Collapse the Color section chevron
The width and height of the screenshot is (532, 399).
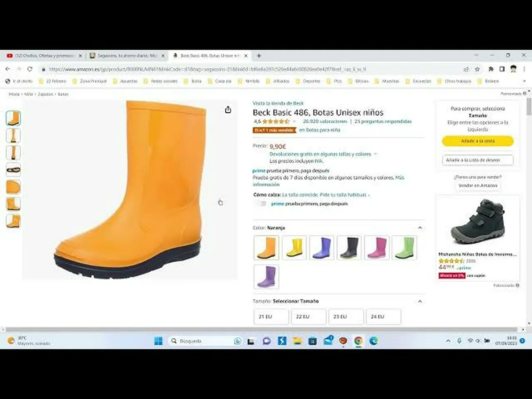[420, 228]
